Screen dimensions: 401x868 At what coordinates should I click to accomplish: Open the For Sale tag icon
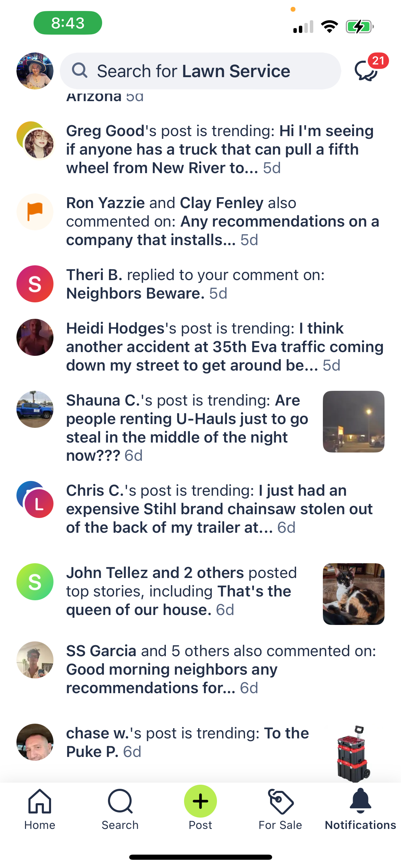[280, 801]
